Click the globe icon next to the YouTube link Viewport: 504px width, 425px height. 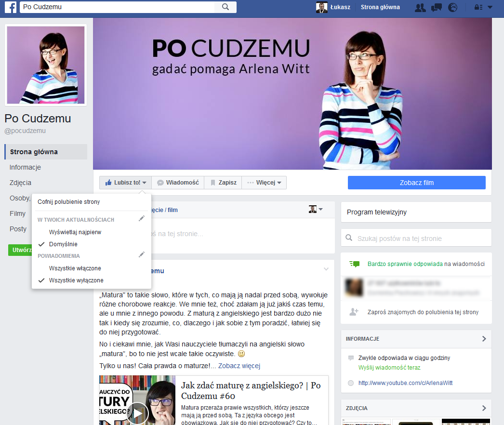coord(351,383)
